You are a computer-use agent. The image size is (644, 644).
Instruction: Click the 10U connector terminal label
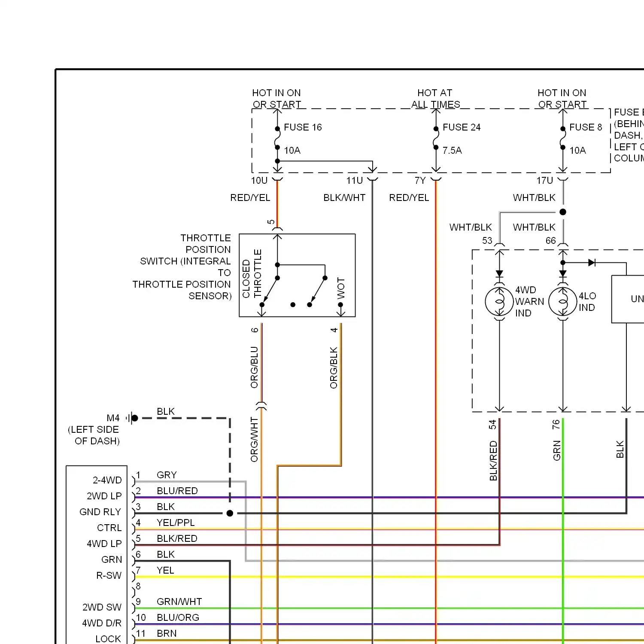259,180
